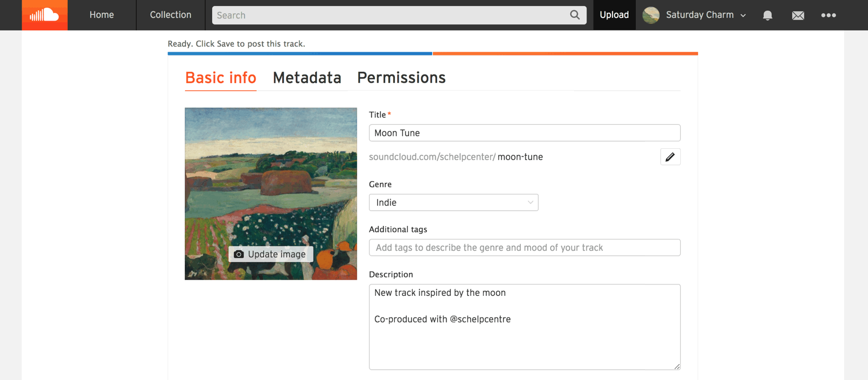The height and width of the screenshot is (380, 868).
Task: Open messages with the envelope icon
Action: click(798, 15)
